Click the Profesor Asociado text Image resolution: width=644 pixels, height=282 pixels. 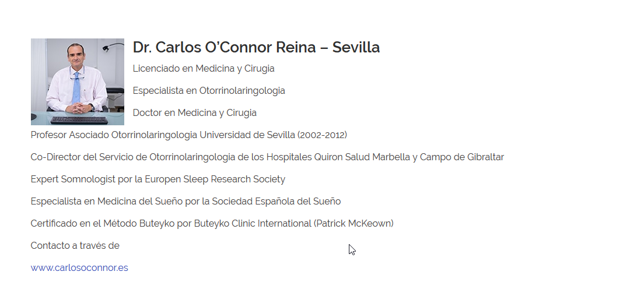70,135
